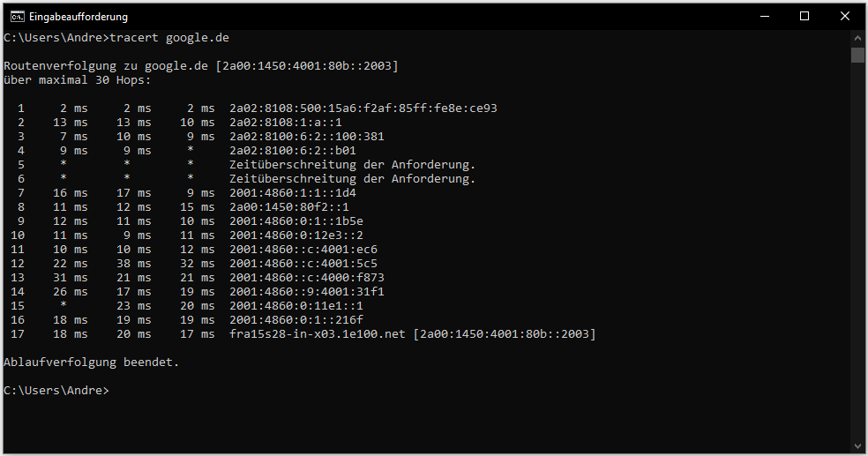868x456 pixels.
Task: Click hop 5 Zeitüberschreitung der Anforderung text
Action: coord(352,165)
